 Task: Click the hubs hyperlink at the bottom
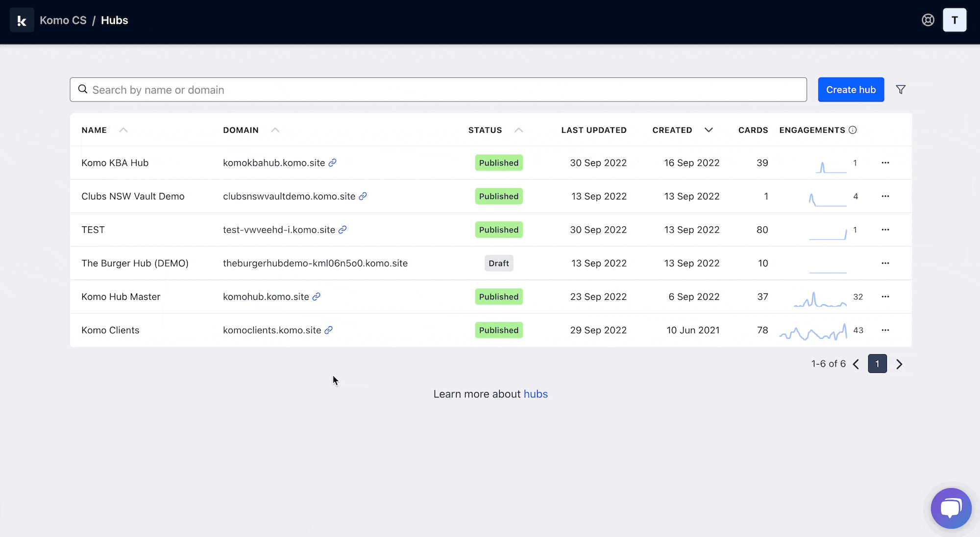(536, 393)
